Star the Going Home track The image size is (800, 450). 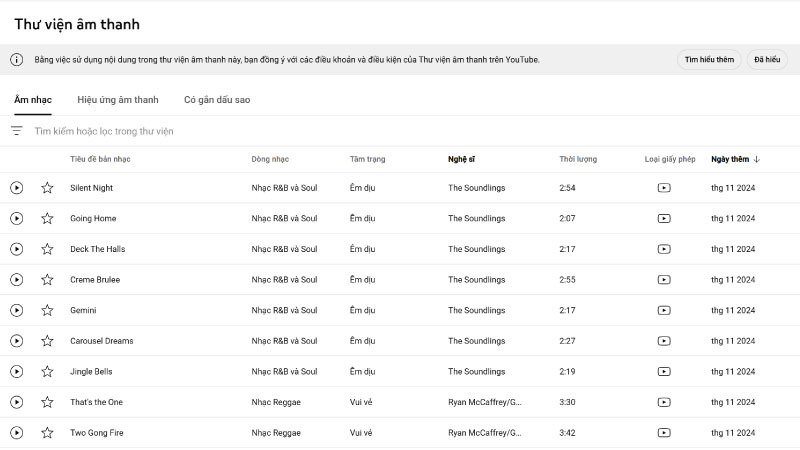[47, 218]
